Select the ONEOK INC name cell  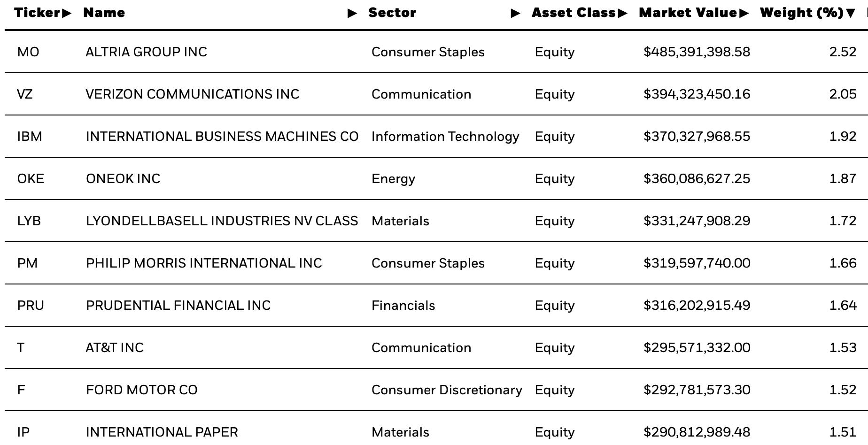point(123,179)
